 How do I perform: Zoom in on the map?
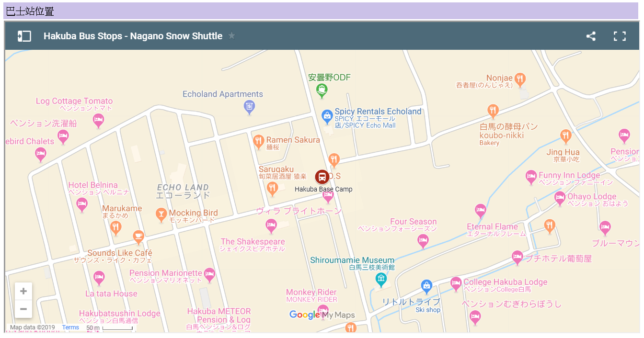[23, 291]
